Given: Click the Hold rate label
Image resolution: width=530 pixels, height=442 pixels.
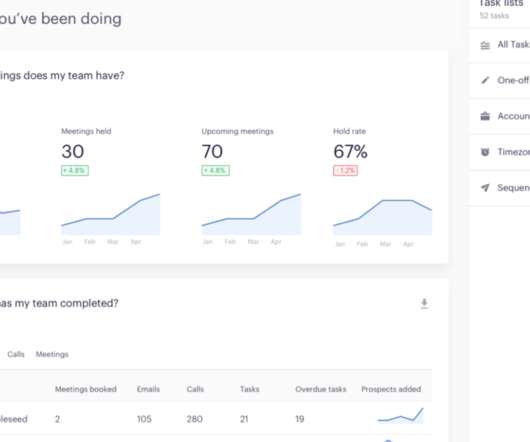Looking at the screenshot, I should 350,131.
